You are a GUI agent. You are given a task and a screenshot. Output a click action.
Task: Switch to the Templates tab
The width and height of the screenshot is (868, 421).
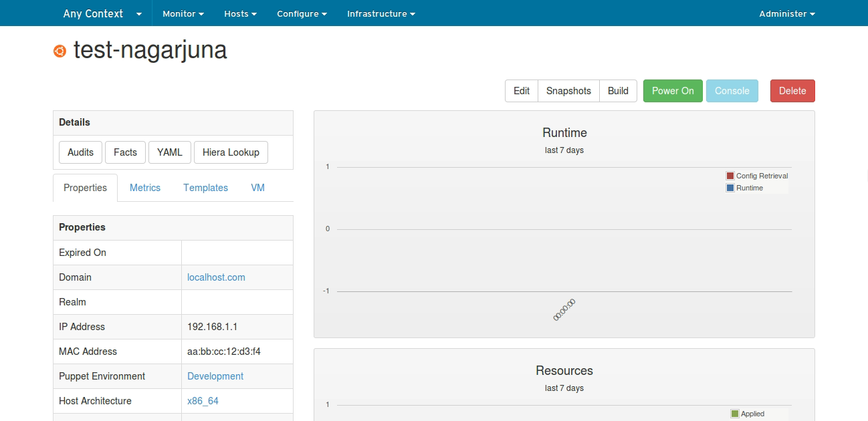tap(206, 188)
